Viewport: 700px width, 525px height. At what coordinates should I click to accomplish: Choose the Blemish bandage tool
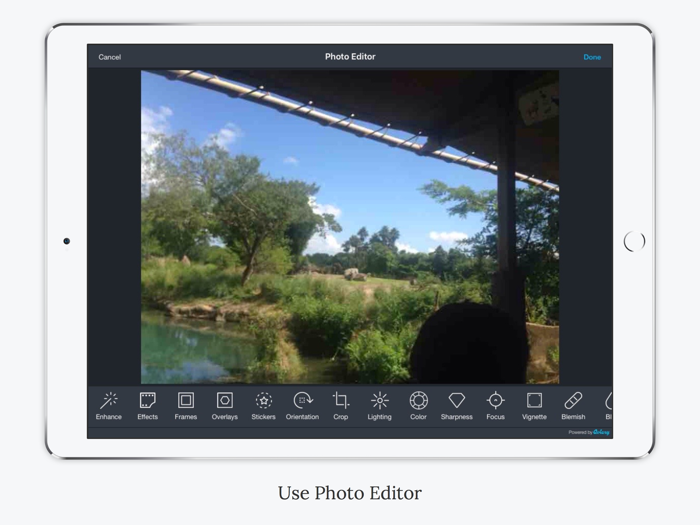pos(573,406)
